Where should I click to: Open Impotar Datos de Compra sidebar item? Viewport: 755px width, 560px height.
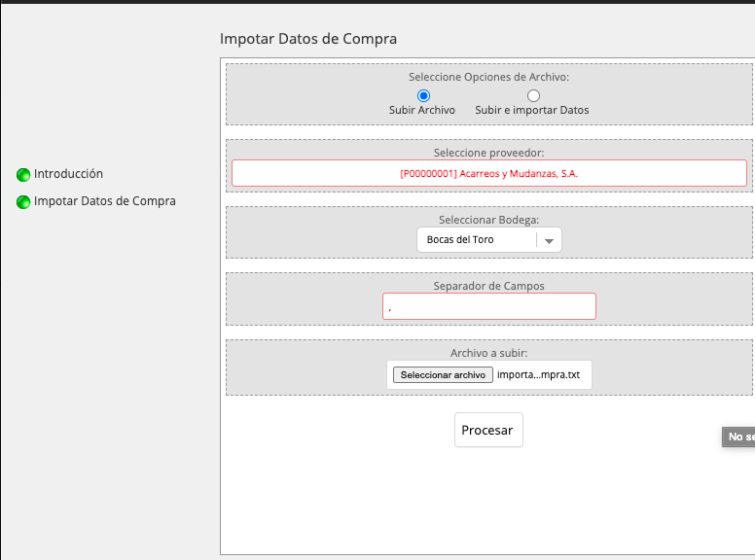point(104,201)
